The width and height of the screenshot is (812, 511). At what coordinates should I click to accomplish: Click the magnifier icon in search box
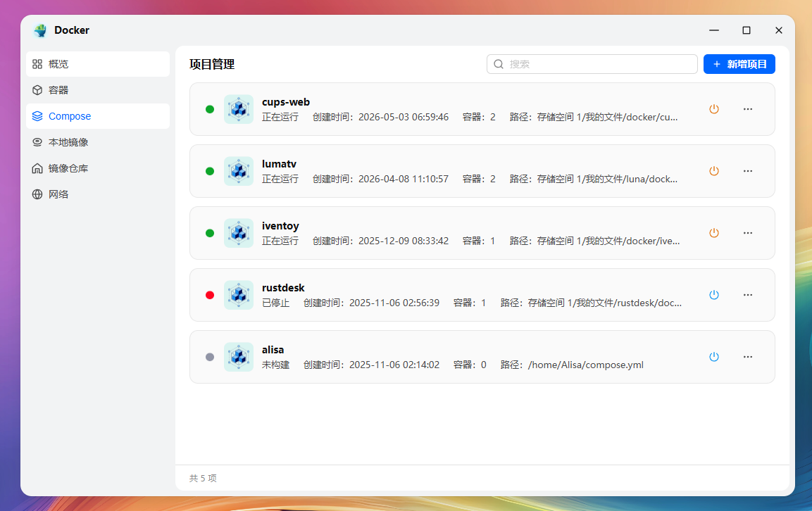tap(499, 64)
